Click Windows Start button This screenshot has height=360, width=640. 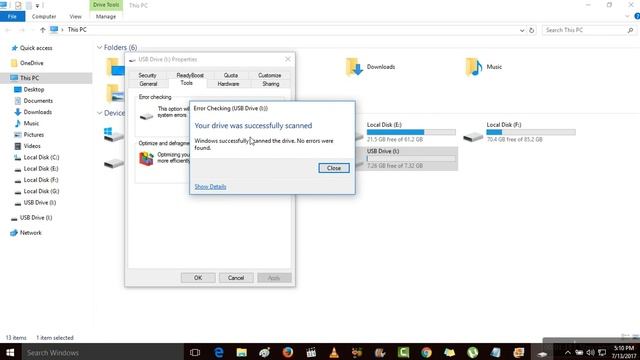10,352
